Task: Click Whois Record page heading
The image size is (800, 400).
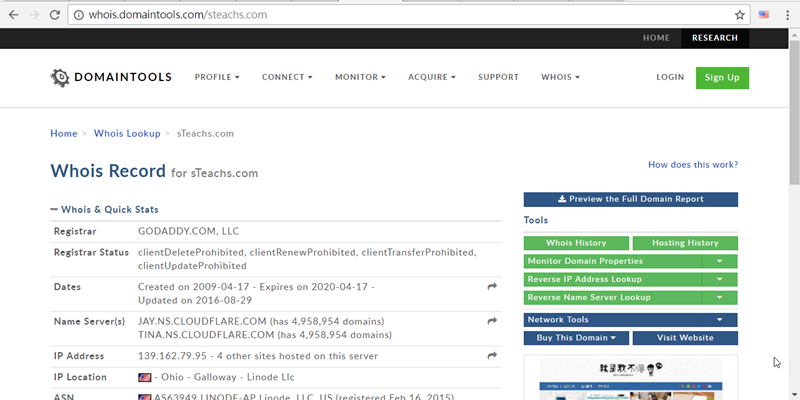Action: click(x=108, y=171)
